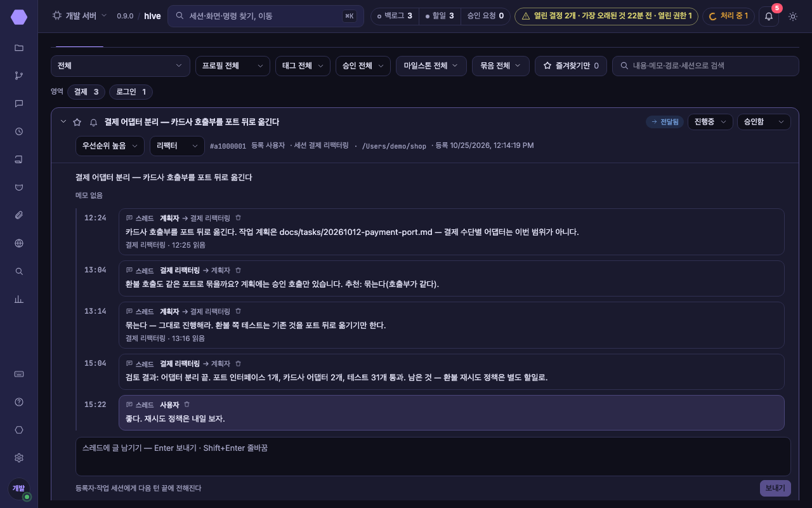Click the bell icon beside the task title

(94, 122)
